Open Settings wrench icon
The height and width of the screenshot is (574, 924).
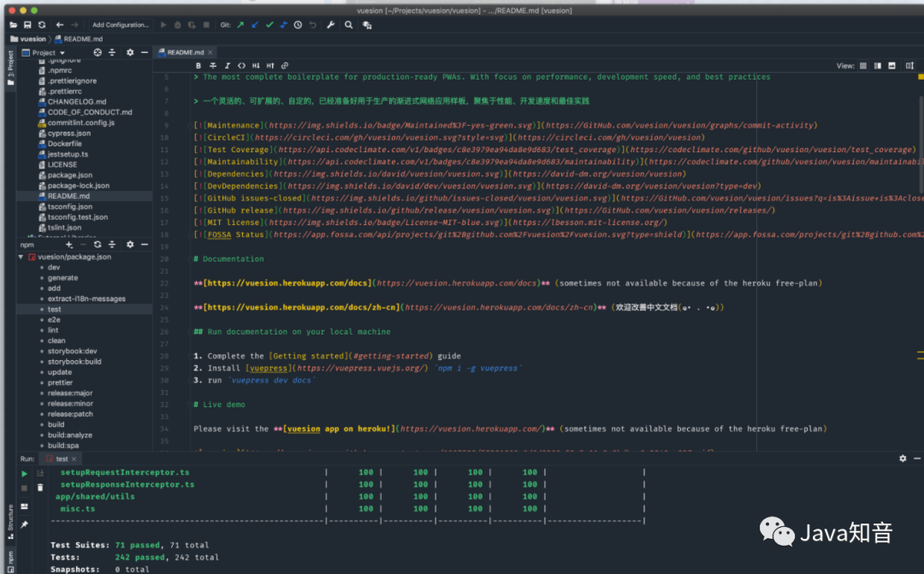point(330,25)
